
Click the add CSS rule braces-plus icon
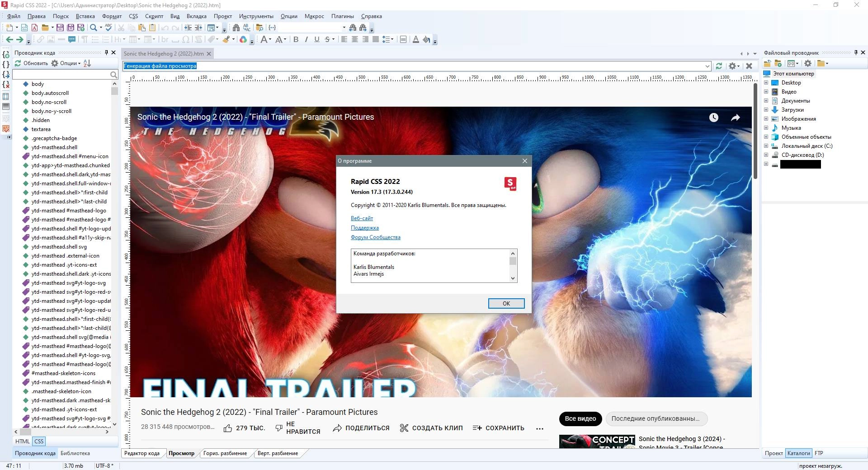pos(6,54)
